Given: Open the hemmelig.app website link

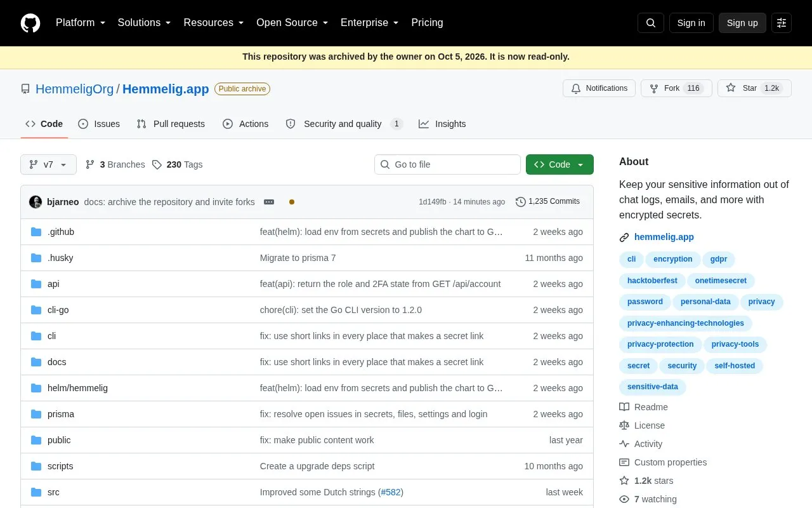Looking at the screenshot, I should (x=664, y=237).
